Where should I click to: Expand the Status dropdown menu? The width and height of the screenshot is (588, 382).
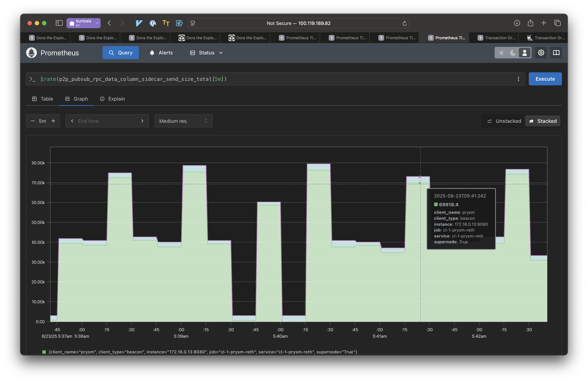[x=207, y=53]
